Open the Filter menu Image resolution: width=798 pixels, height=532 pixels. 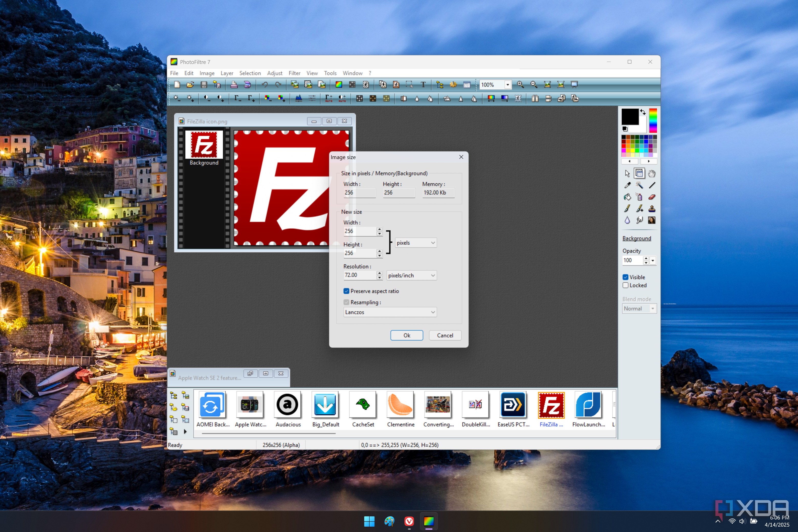coord(294,73)
